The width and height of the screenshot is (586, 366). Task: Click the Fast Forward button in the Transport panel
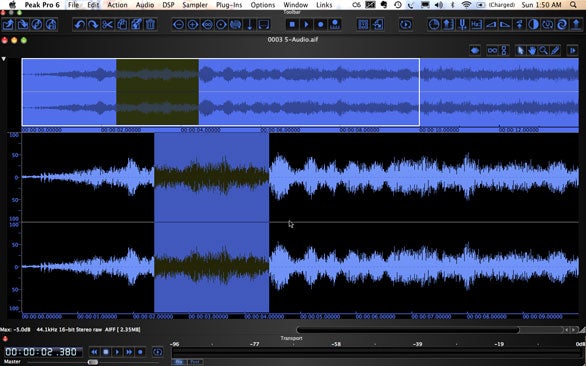129,352
